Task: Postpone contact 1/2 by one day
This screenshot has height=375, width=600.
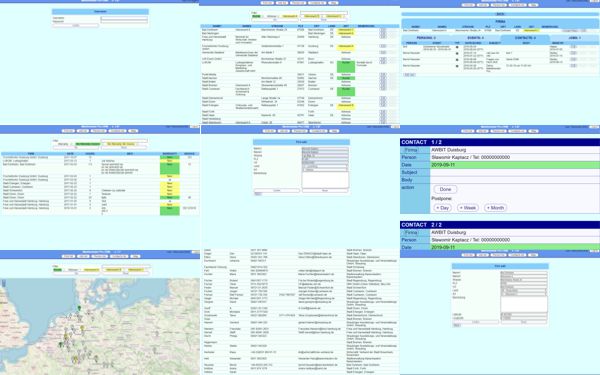Action: pos(442,208)
